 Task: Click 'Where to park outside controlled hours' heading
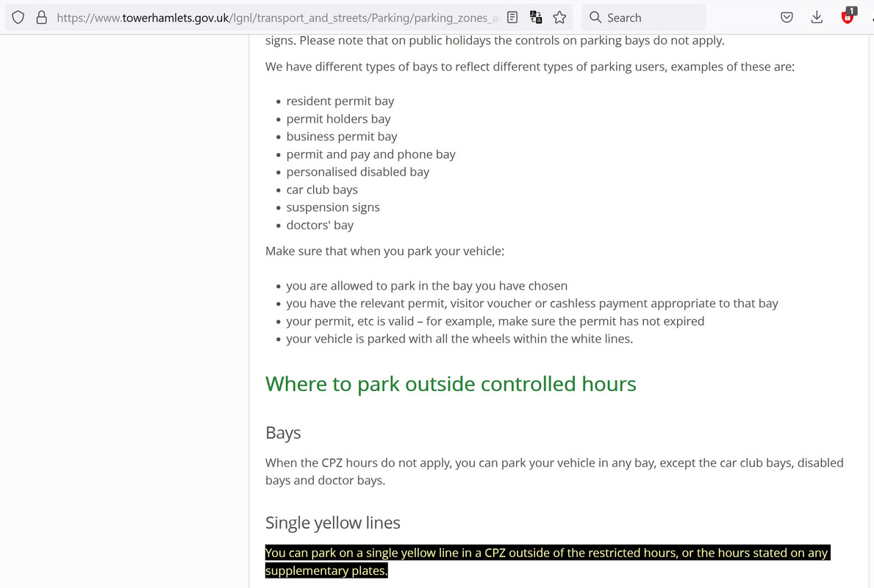coord(451,384)
